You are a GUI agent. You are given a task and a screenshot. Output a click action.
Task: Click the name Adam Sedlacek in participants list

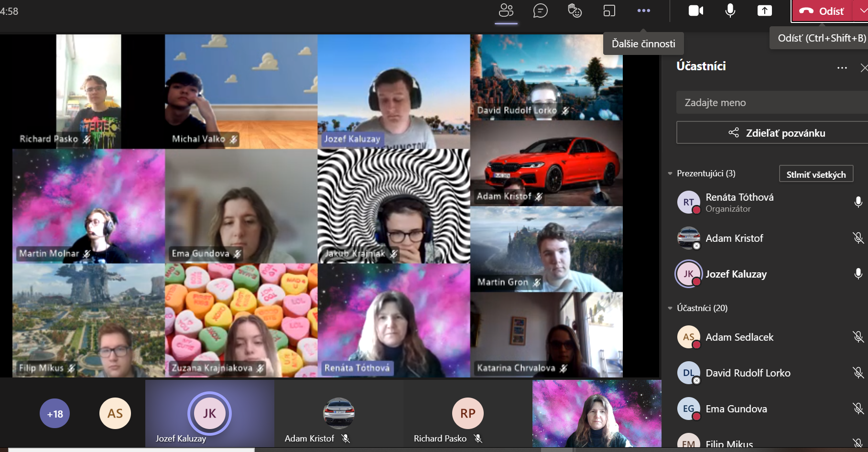739,337
